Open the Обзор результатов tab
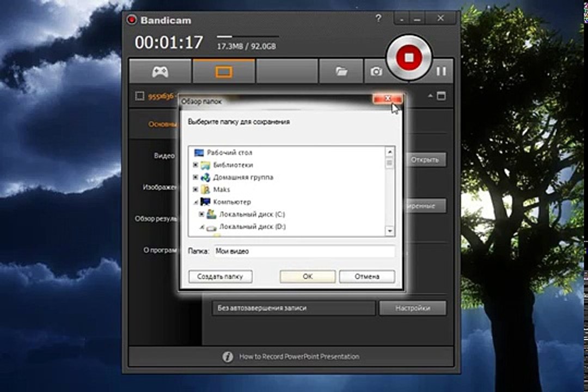588x392 pixels. click(x=157, y=219)
